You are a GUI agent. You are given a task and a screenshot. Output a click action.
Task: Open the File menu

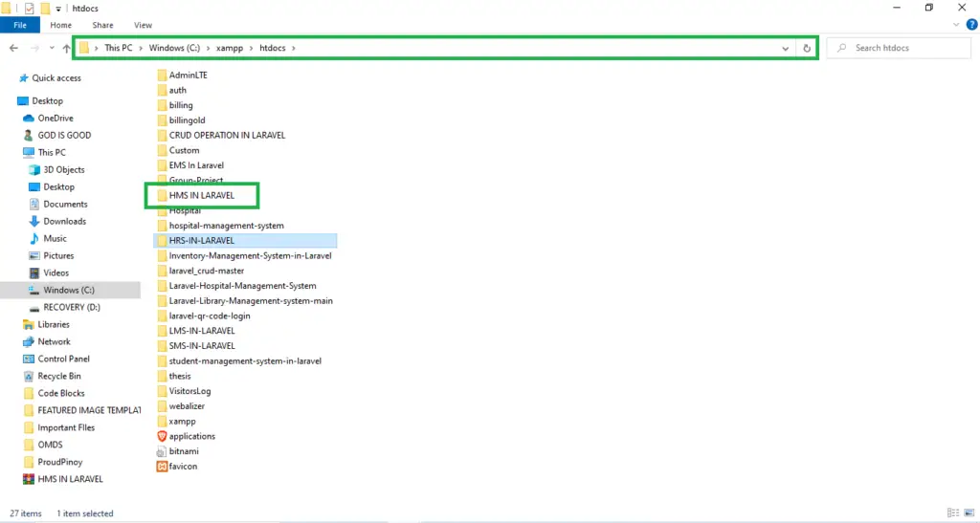19,25
